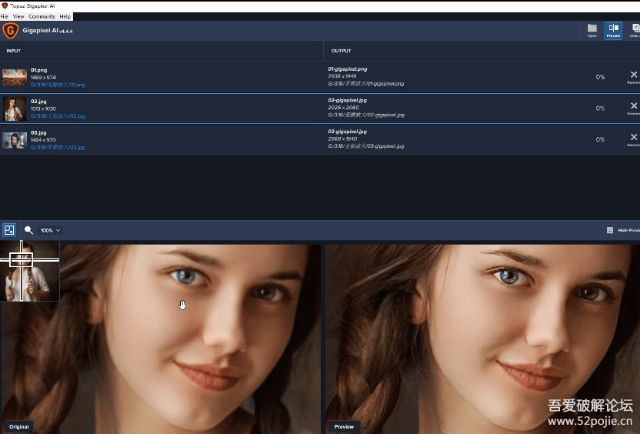Click the Preview label on right pane
Viewport: 640px width, 434px height.
344,427
